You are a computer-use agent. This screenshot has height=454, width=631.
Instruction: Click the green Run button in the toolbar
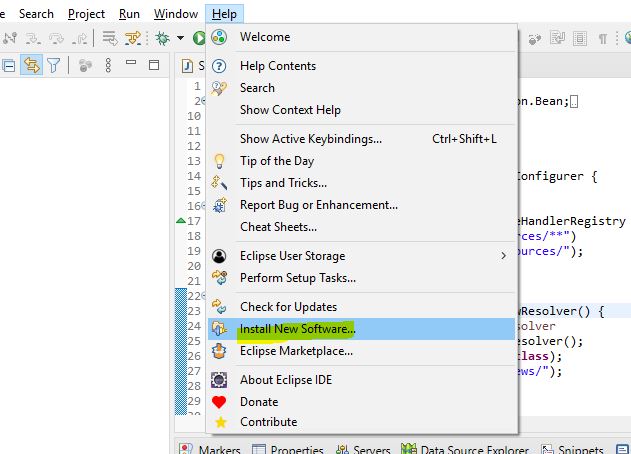[x=199, y=38]
